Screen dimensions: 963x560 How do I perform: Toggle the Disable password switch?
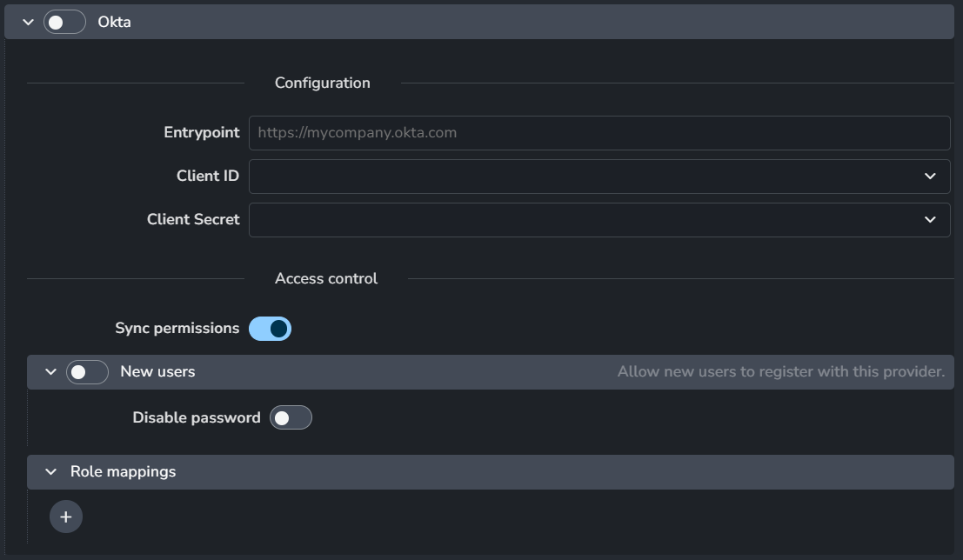pos(291,418)
